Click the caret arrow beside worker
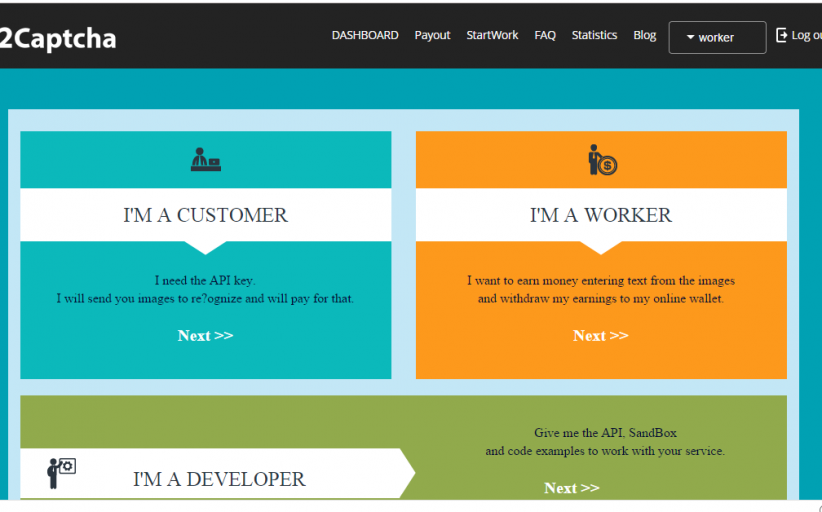Image resolution: width=822 pixels, height=512 pixels. [690, 38]
